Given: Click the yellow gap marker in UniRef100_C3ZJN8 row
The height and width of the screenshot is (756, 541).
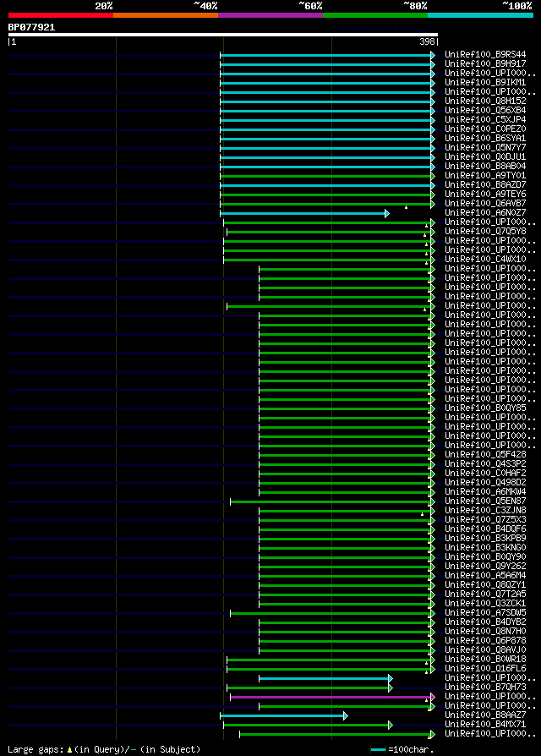Looking at the screenshot, I should point(422,514).
